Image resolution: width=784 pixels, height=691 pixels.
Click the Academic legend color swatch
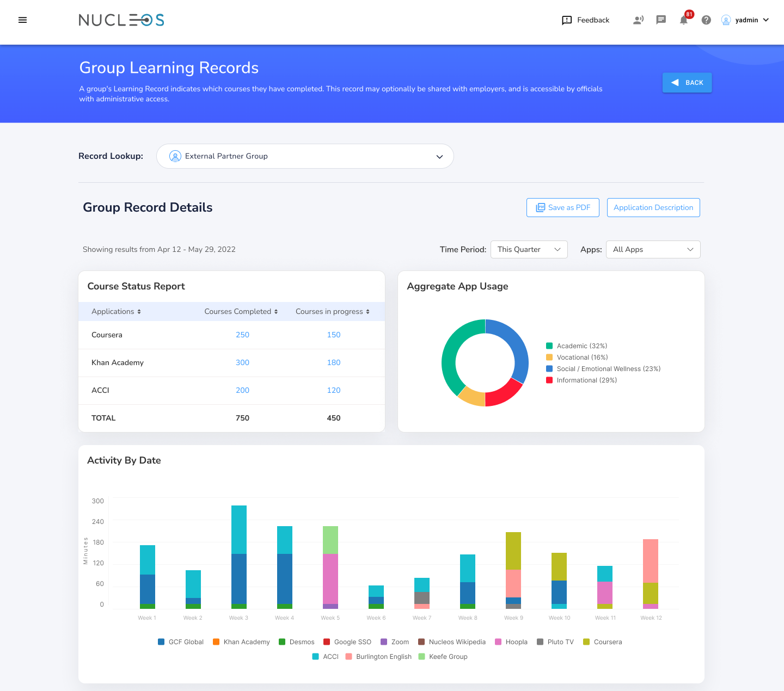(x=549, y=346)
